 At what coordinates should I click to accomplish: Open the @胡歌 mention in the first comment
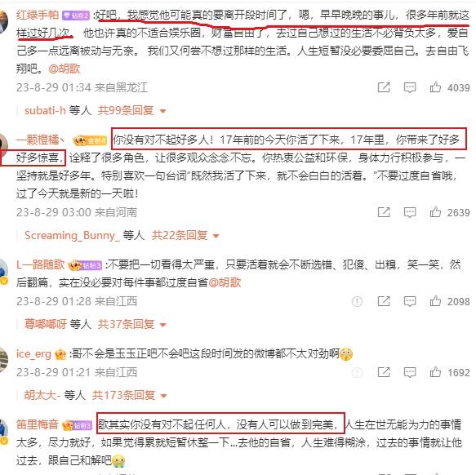(x=65, y=69)
